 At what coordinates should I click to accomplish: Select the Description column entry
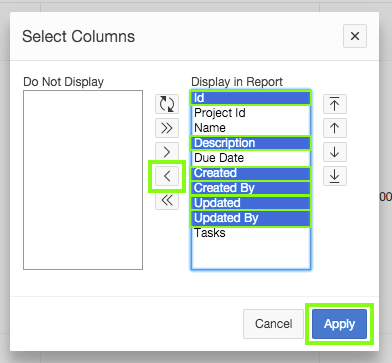click(251, 143)
